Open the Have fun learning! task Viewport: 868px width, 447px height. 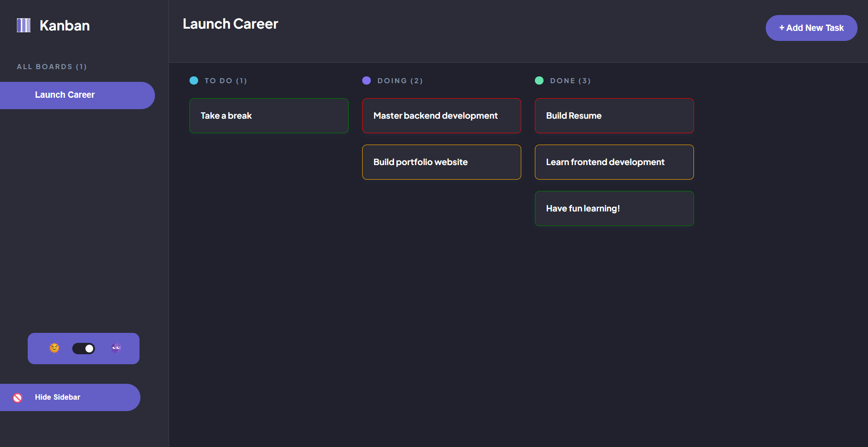point(614,209)
